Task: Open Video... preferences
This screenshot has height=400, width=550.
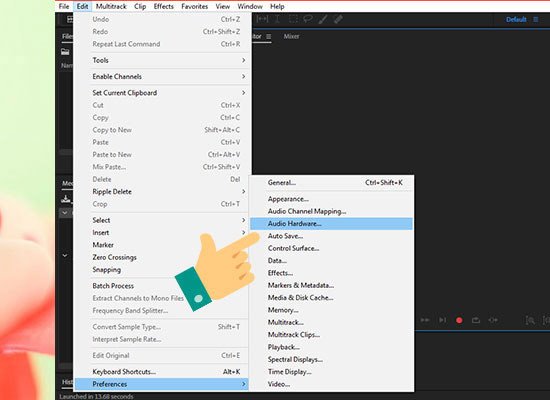Action: point(331,384)
